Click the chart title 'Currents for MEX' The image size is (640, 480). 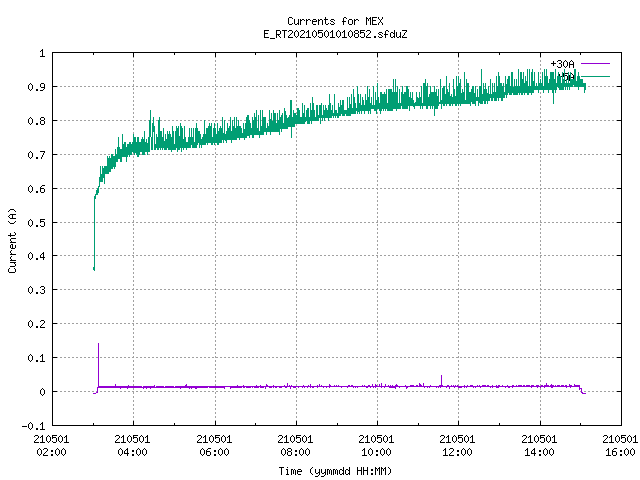tap(335, 21)
